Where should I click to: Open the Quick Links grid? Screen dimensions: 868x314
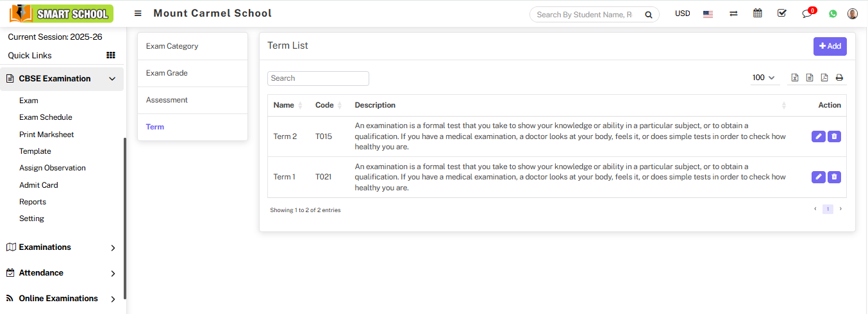click(x=110, y=56)
